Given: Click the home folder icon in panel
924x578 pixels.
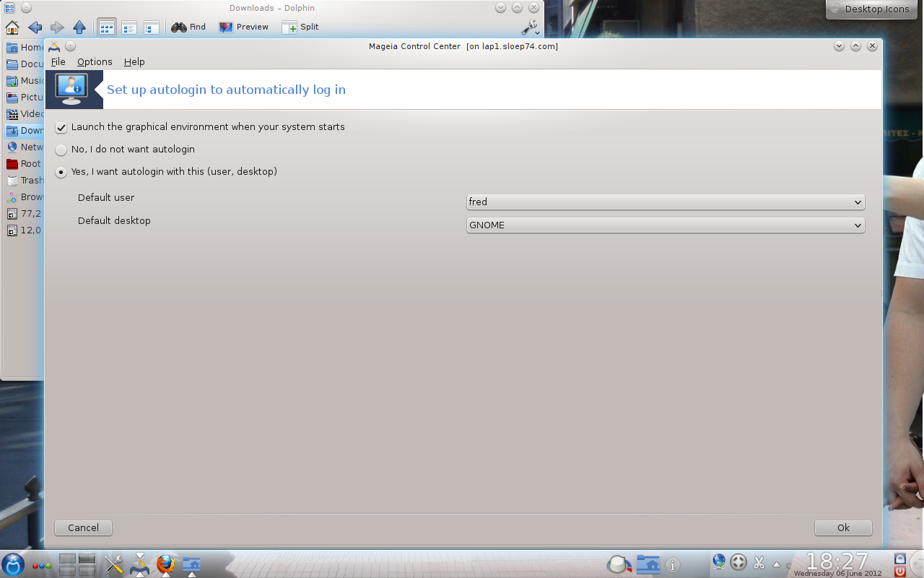Looking at the screenshot, I should click(x=648, y=564).
